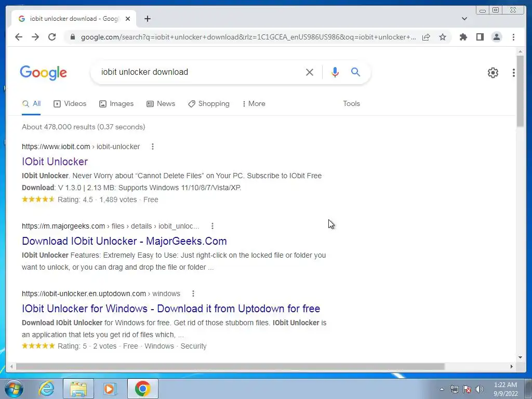This screenshot has height=399, width=532.
Task: Go forward with the browser arrow
Action: 35,37
